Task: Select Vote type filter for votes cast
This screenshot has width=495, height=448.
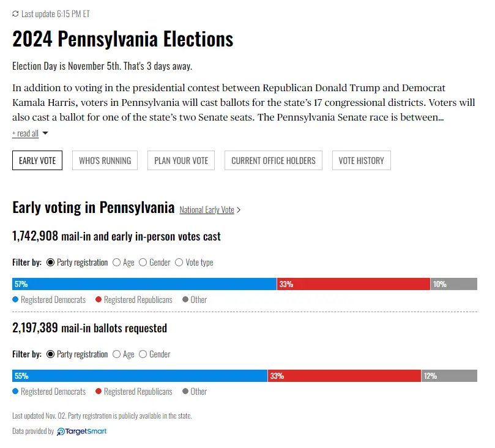Action: click(x=179, y=263)
